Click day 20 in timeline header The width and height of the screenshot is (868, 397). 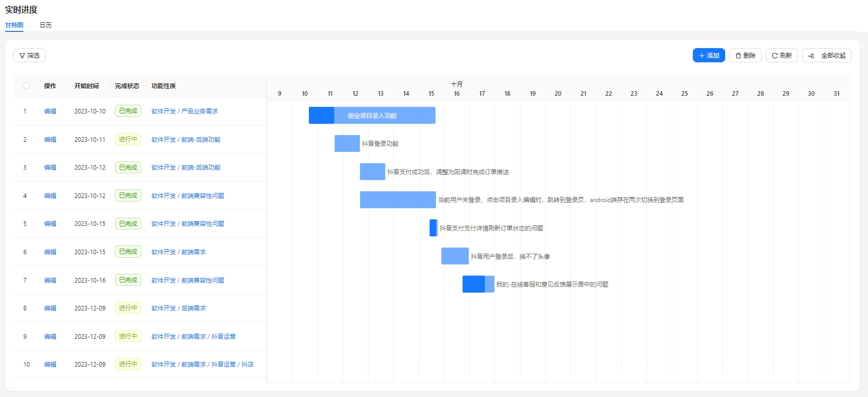click(x=558, y=94)
